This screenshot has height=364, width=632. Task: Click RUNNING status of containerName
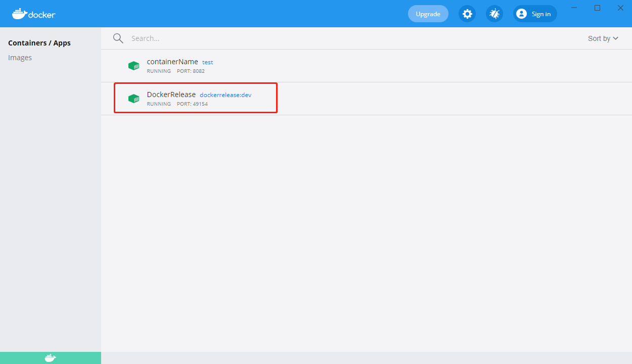159,71
